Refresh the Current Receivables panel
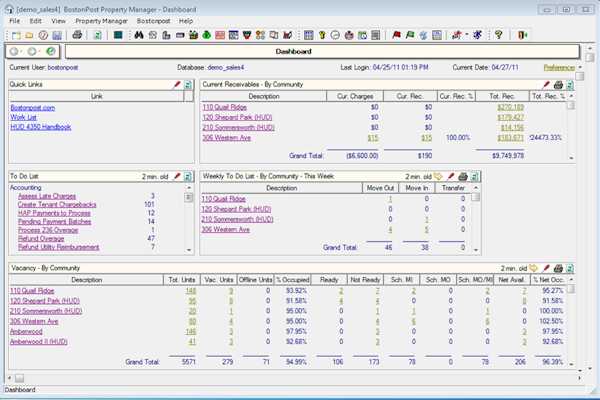600x400 pixels. click(x=570, y=85)
